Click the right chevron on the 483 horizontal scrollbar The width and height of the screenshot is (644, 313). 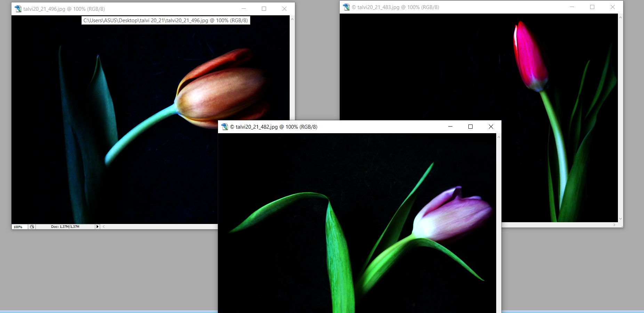pyautogui.click(x=614, y=225)
